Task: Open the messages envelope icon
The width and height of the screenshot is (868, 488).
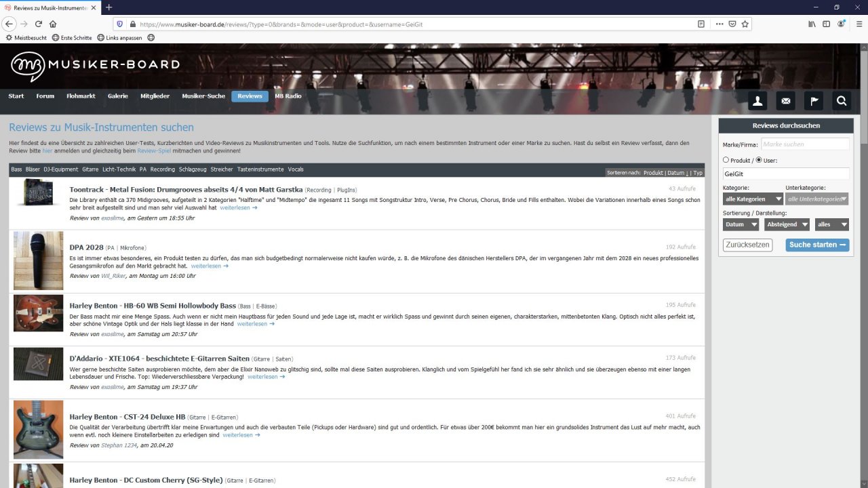Action: click(786, 101)
